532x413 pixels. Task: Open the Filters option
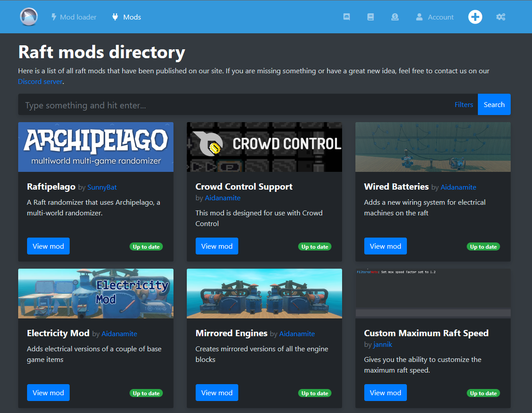(464, 105)
